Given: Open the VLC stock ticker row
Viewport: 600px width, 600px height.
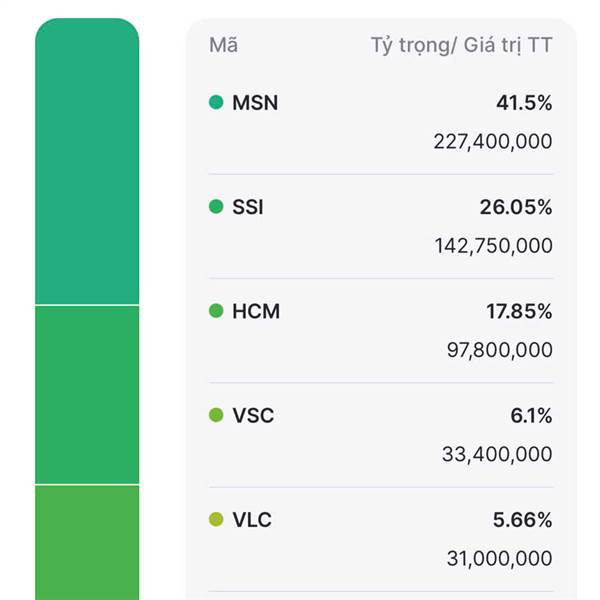Looking at the screenshot, I should (381, 540).
